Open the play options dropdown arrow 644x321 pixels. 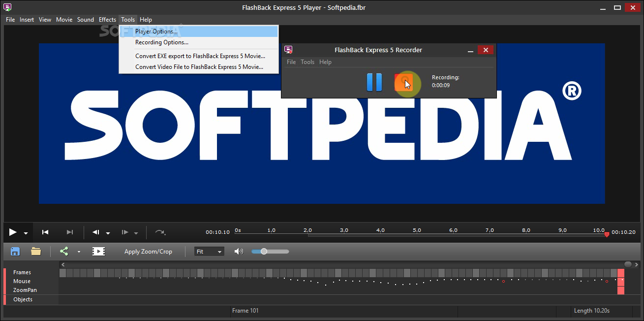26,233
